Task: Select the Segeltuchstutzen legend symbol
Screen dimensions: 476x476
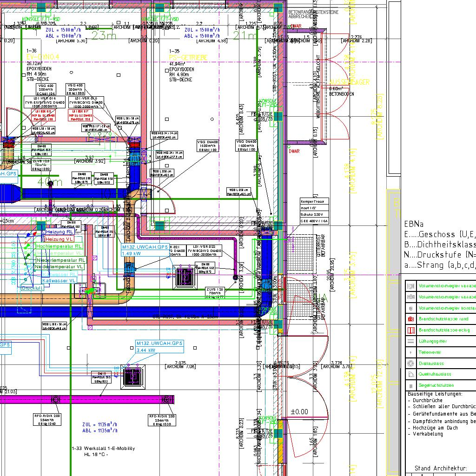Action: tap(410, 385)
